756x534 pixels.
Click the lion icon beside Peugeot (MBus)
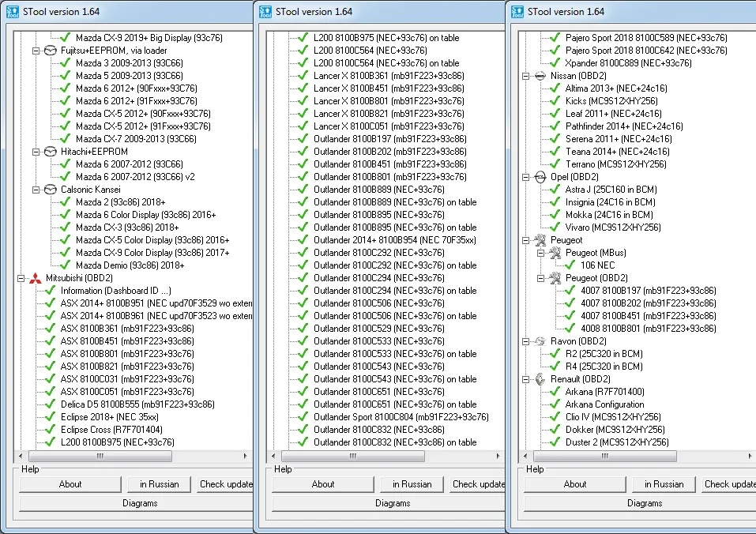click(555, 253)
